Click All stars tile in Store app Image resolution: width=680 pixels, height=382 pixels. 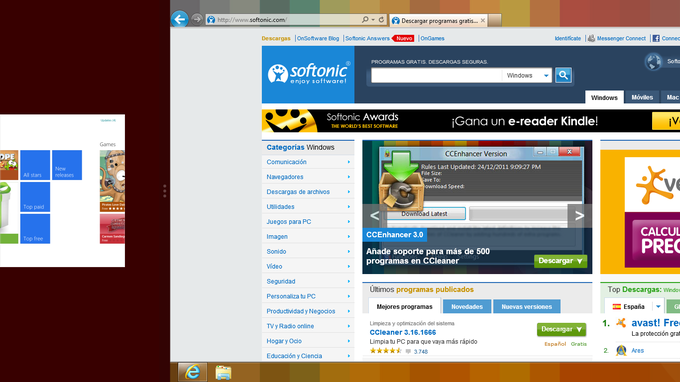tap(35, 165)
